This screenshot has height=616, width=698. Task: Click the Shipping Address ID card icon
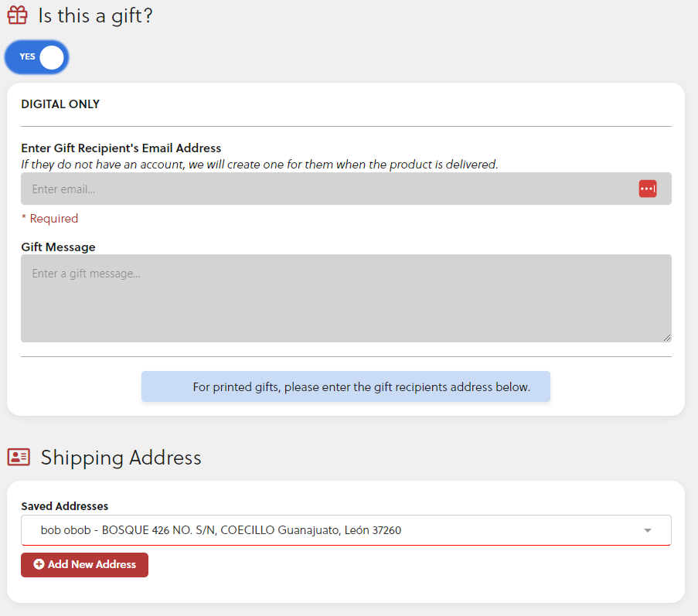coord(19,457)
